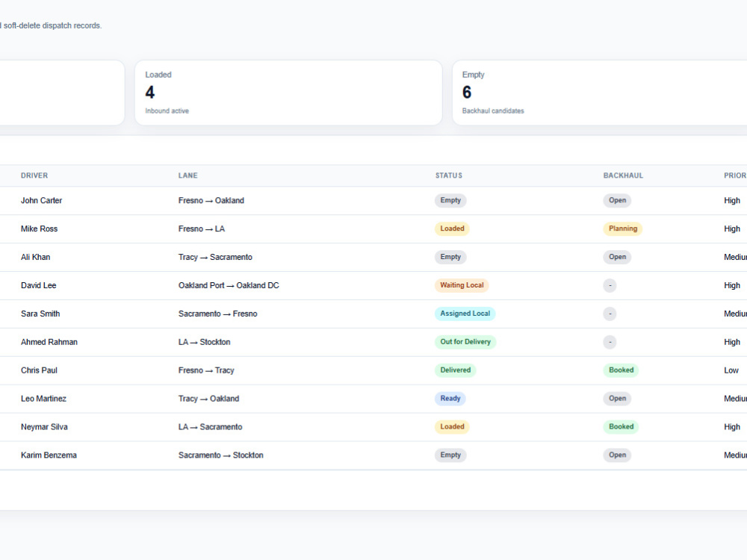Click the Sacramento → Fresno lane
This screenshot has width=747, height=560.
pos(217,314)
